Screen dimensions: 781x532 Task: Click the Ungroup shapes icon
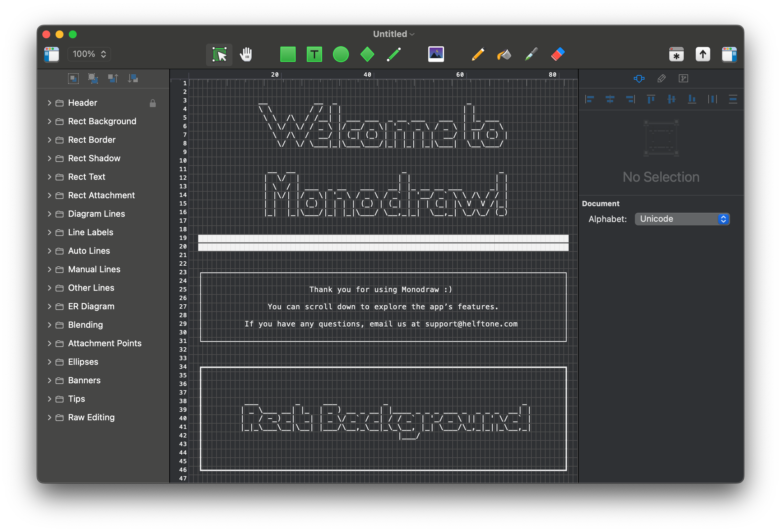coord(93,79)
